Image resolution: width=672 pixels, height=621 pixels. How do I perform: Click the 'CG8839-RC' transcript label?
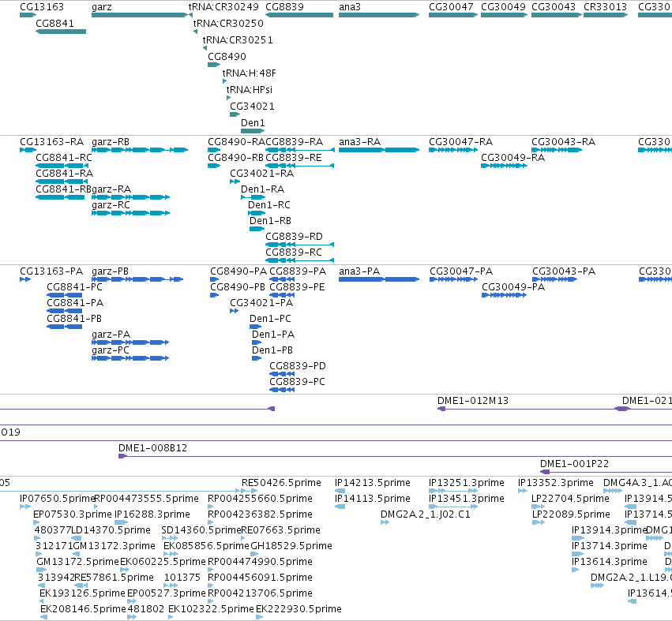pos(294,253)
